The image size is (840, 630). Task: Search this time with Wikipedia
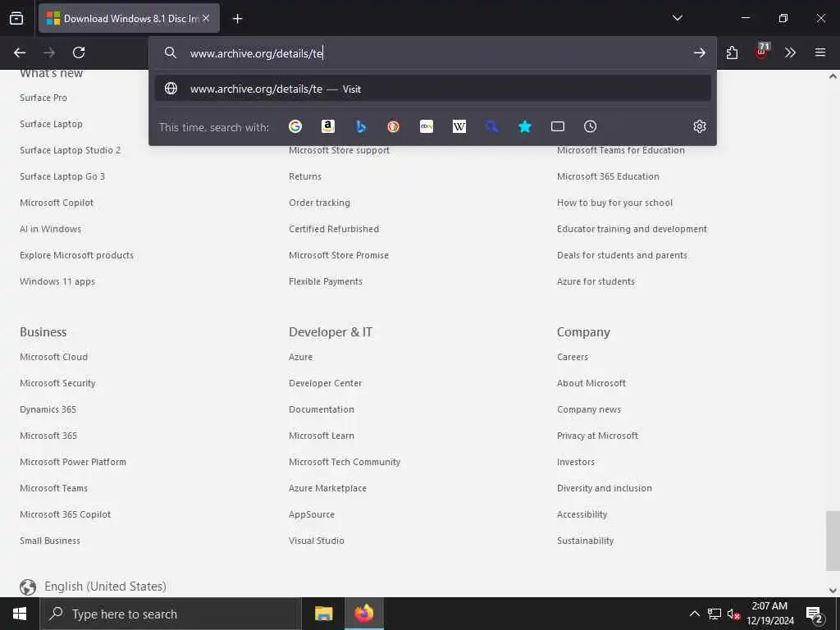coord(459,126)
